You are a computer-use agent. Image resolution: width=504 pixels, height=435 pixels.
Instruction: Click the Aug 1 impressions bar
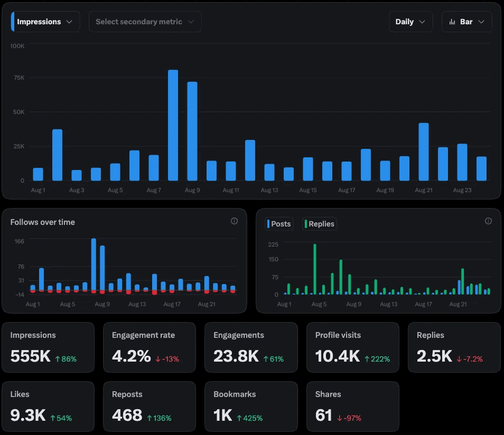pyautogui.click(x=38, y=174)
